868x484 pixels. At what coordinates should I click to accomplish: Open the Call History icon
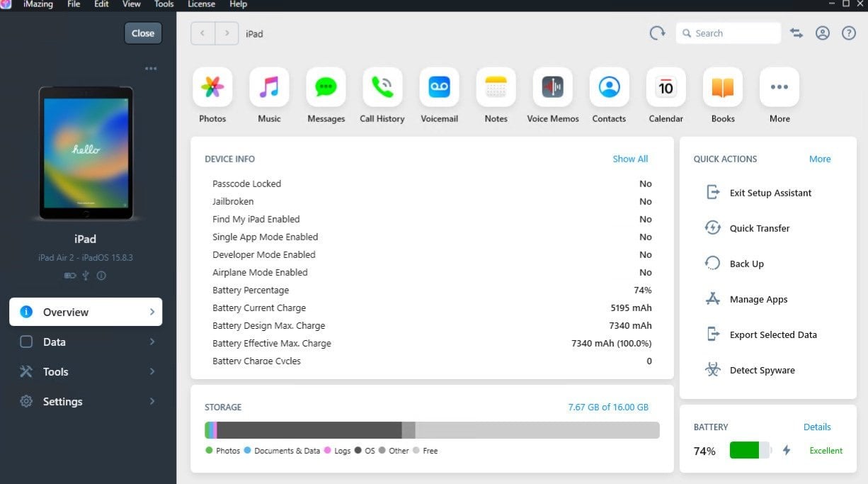point(382,87)
